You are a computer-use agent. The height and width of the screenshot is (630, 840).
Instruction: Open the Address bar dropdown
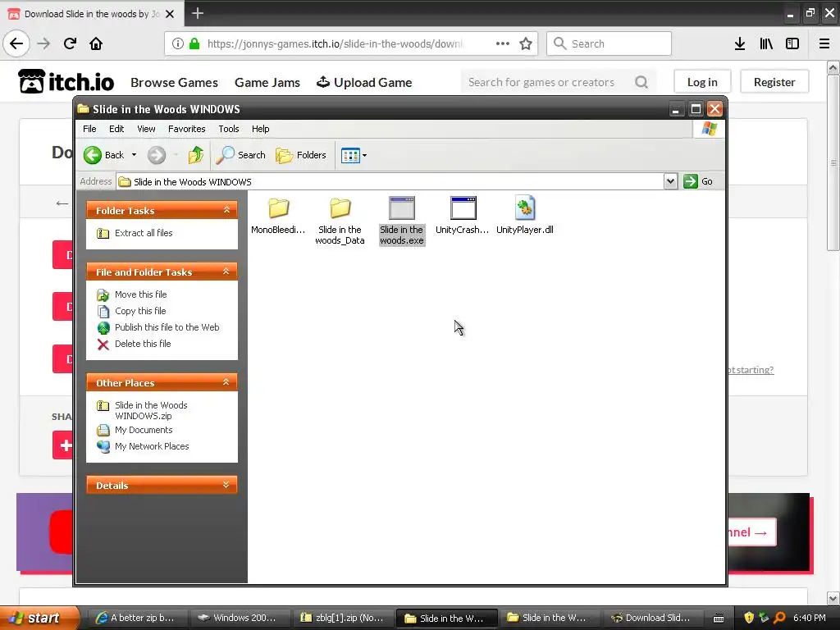pos(670,181)
